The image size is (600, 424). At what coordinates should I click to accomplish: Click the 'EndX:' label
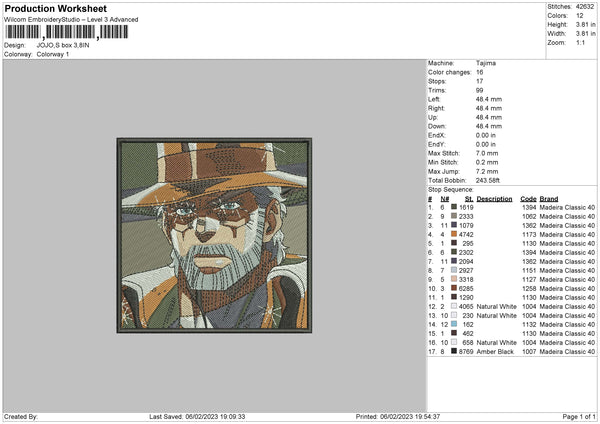click(x=437, y=135)
